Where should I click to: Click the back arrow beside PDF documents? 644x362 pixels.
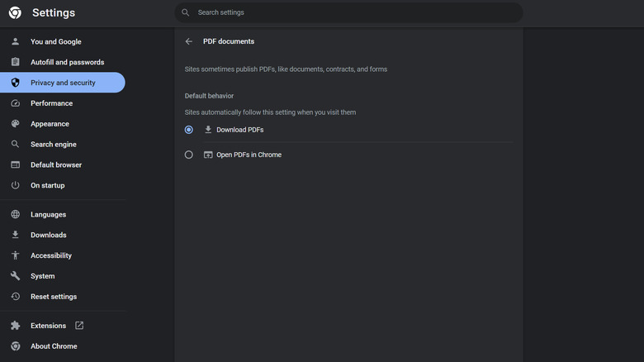point(189,41)
